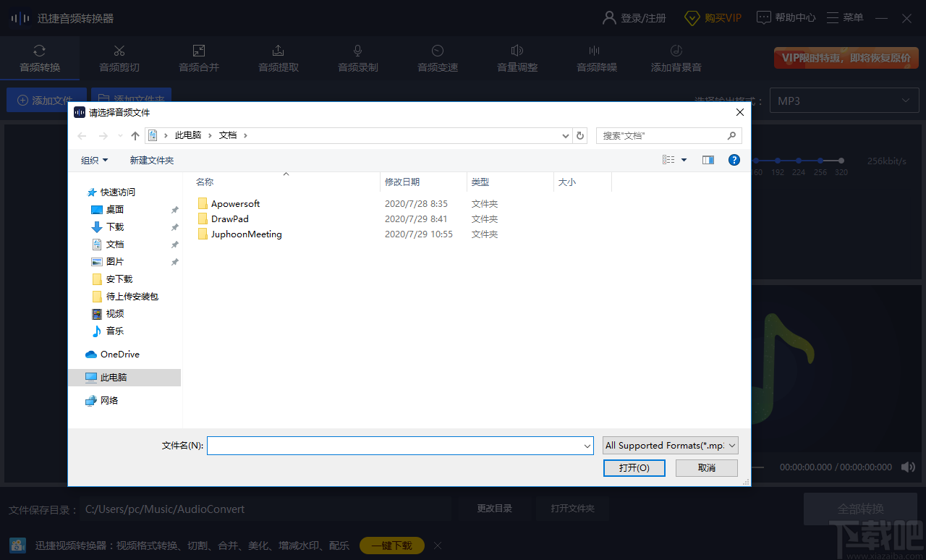The width and height of the screenshot is (926, 560).
Task: Open the blue help question icon
Action: pos(734,160)
